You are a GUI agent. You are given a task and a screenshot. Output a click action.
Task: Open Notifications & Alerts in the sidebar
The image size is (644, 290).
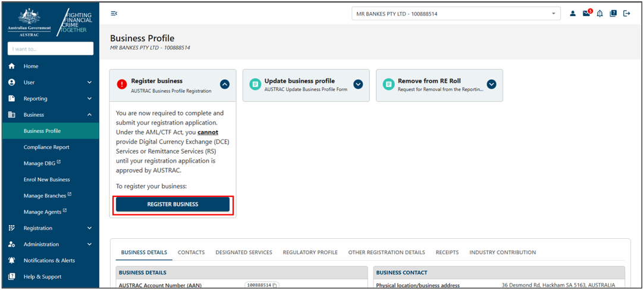pos(50,260)
